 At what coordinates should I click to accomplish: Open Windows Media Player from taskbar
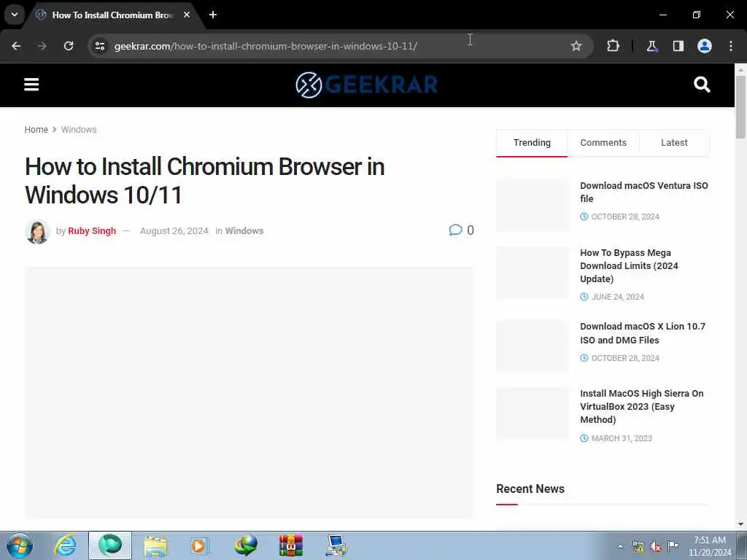[200, 545]
